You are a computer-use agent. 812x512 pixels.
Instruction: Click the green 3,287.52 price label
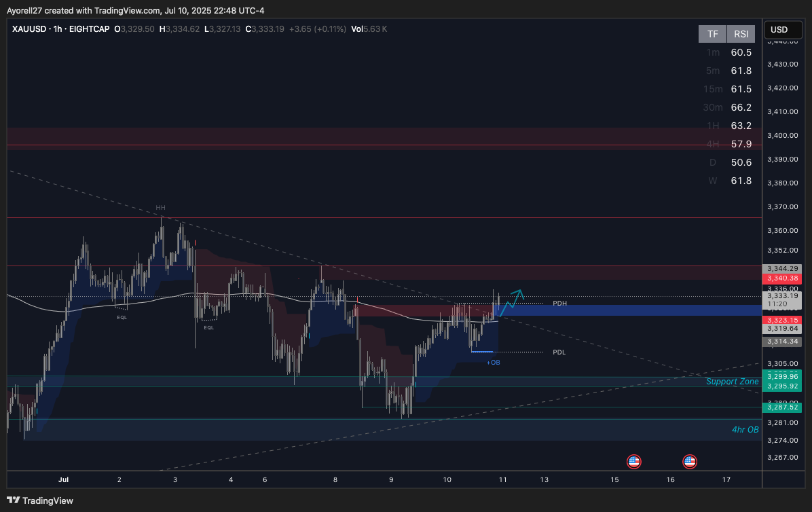click(783, 407)
